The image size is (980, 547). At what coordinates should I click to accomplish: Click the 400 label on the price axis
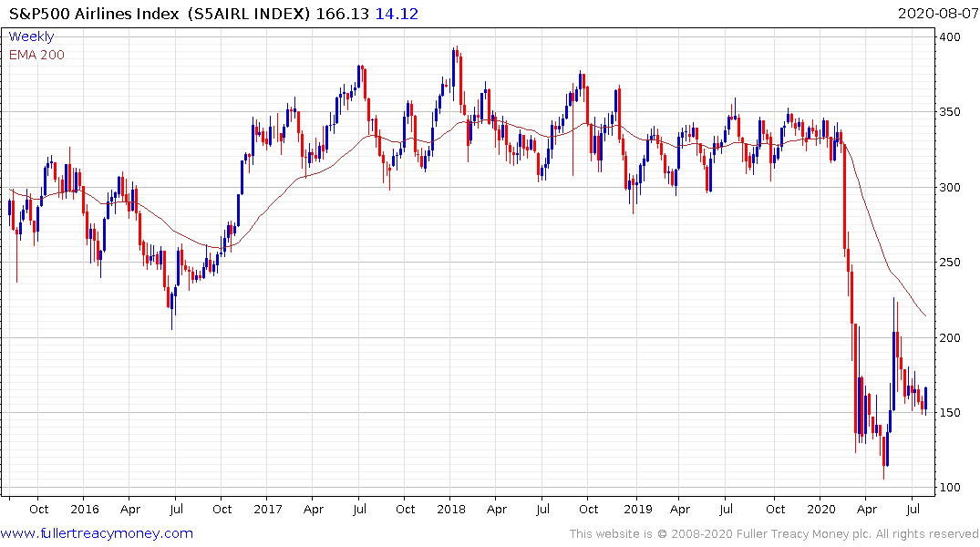tap(950, 36)
